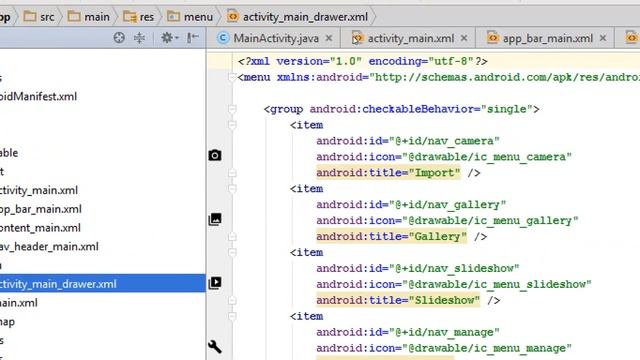Select the highlighted activity_main_drawer.xml tree item
This screenshot has width=640, height=360.
(x=102, y=284)
